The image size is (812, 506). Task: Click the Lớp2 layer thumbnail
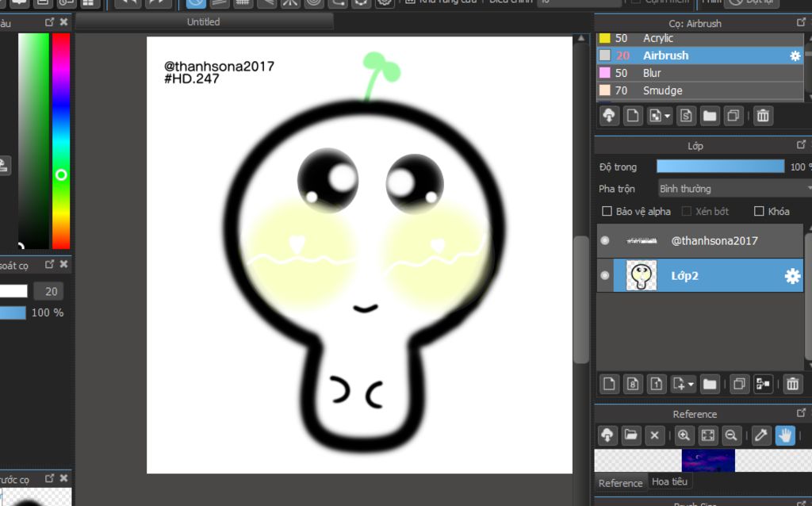(641, 275)
